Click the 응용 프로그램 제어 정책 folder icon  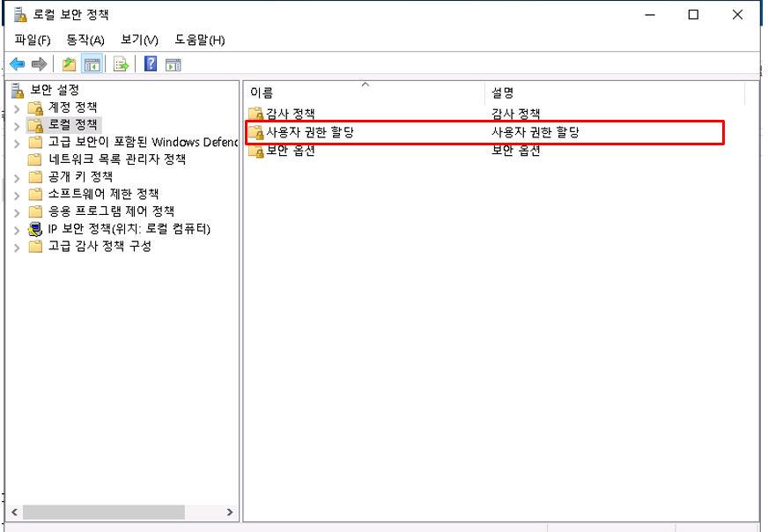(x=35, y=211)
